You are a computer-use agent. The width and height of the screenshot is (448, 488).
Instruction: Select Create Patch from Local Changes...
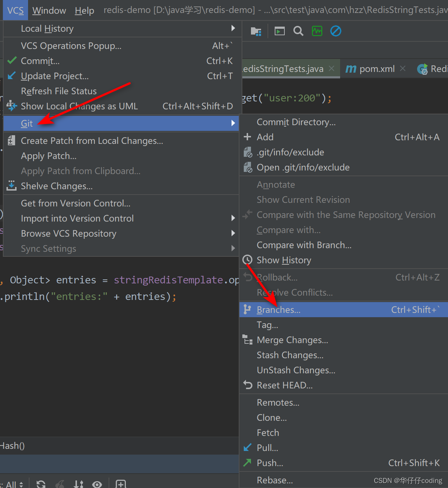(121, 141)
